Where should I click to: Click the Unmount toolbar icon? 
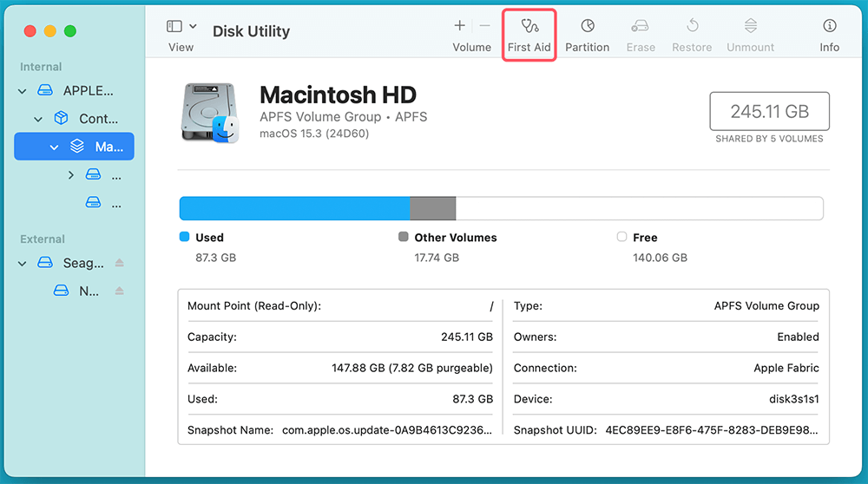(x=752, y=35)
